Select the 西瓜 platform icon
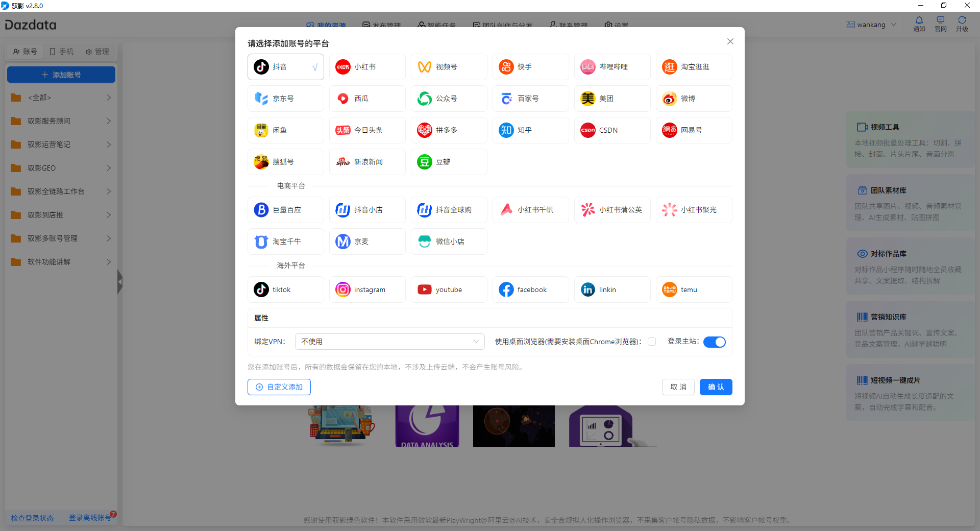This screenshot has width=980, height=531. point(343,99)
